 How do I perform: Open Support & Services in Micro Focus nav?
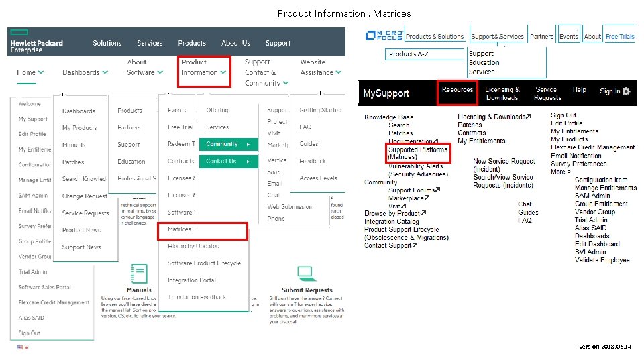[x=497, y=36]
